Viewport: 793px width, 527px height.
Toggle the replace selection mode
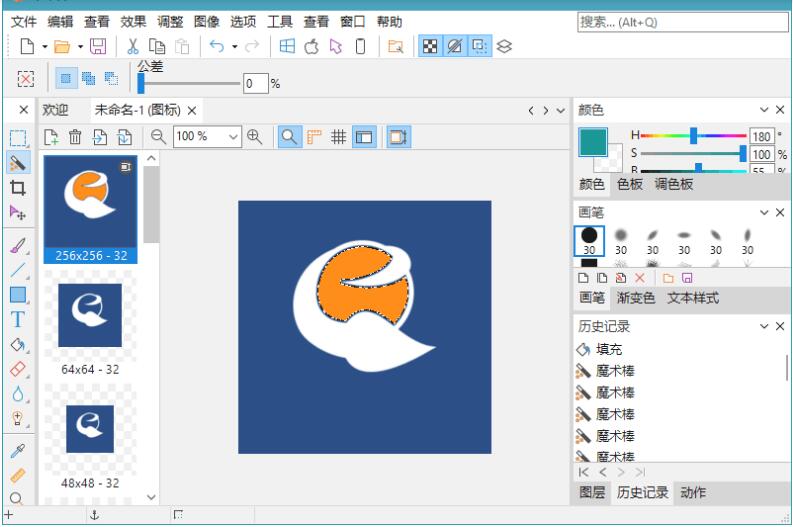(x=66, y=78)
